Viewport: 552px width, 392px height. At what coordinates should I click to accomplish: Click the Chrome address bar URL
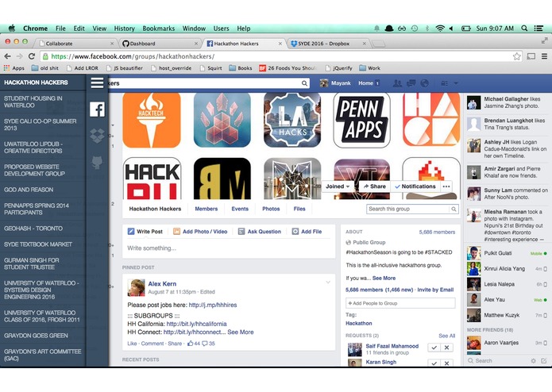[133, 56]
